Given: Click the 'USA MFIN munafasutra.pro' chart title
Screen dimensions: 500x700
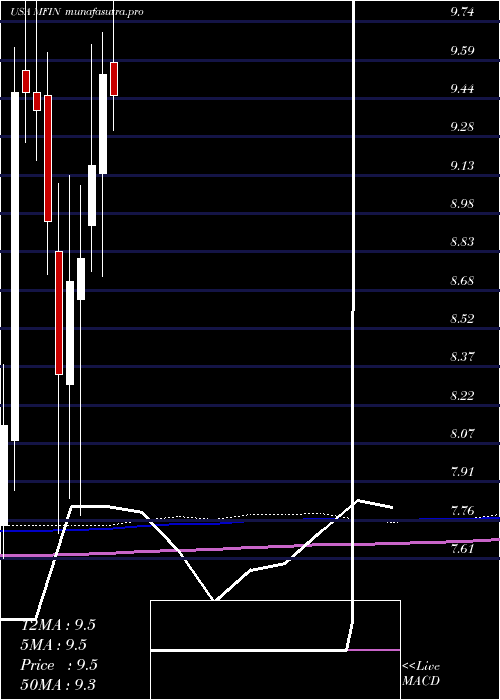Looking at the screenshot, I should (x=77, y=12).
